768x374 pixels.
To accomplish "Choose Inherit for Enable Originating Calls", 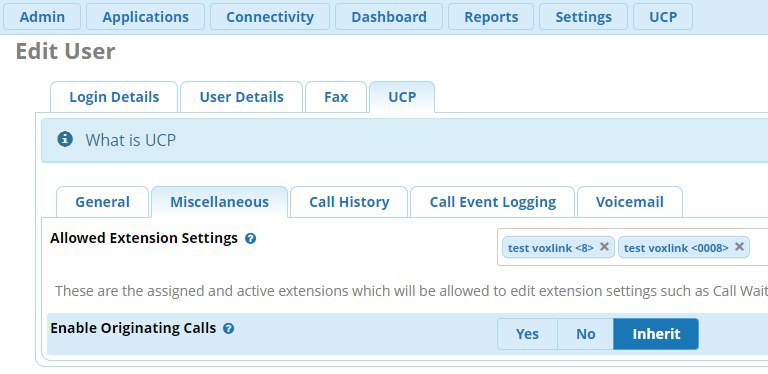I will pos(656,334).
